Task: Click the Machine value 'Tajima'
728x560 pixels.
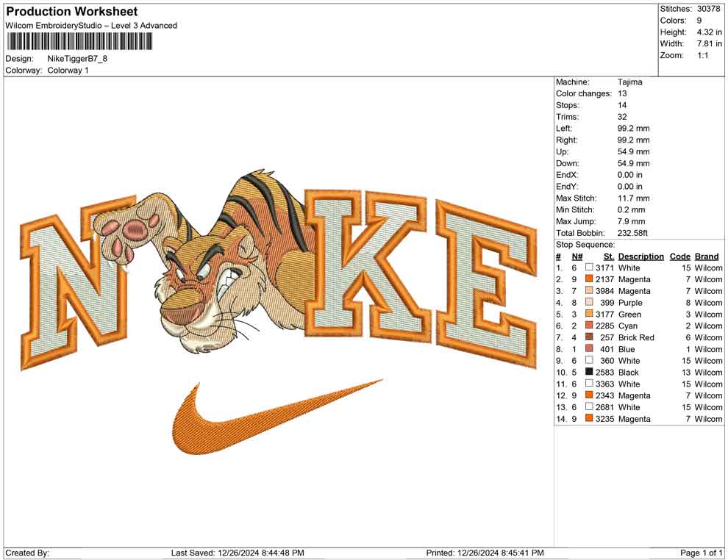Action: pyautogui.click(x=630, y=82)
